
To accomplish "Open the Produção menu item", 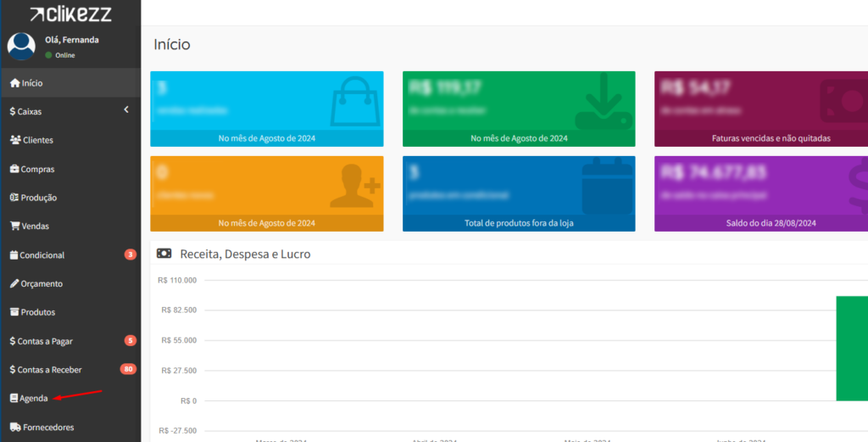I will tap(38, 198).
